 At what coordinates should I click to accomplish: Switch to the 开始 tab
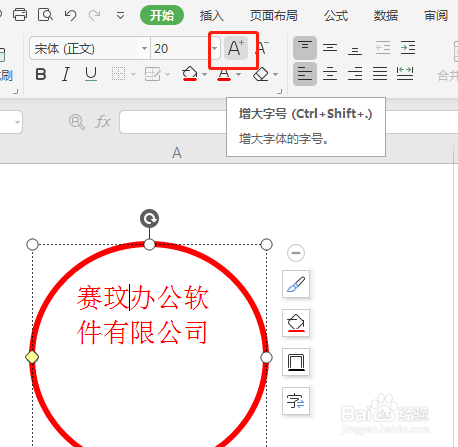coord(162,15)
